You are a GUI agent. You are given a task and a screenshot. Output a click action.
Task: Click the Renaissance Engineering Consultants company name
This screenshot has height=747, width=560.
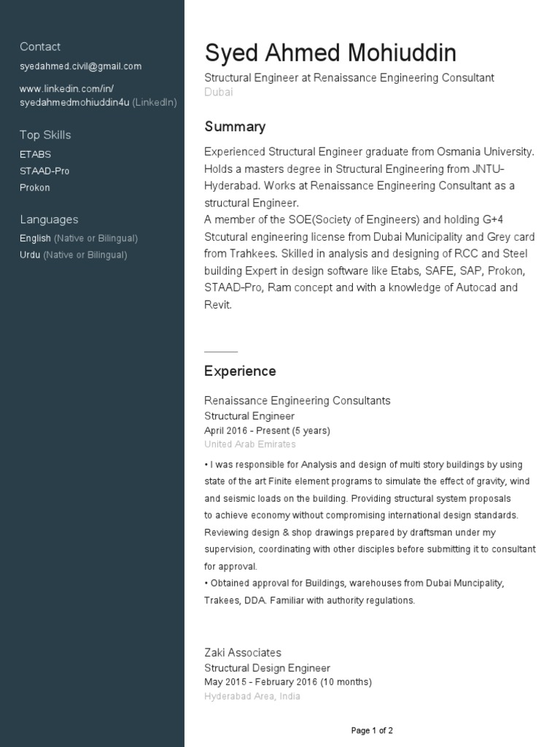coord(297,400)
